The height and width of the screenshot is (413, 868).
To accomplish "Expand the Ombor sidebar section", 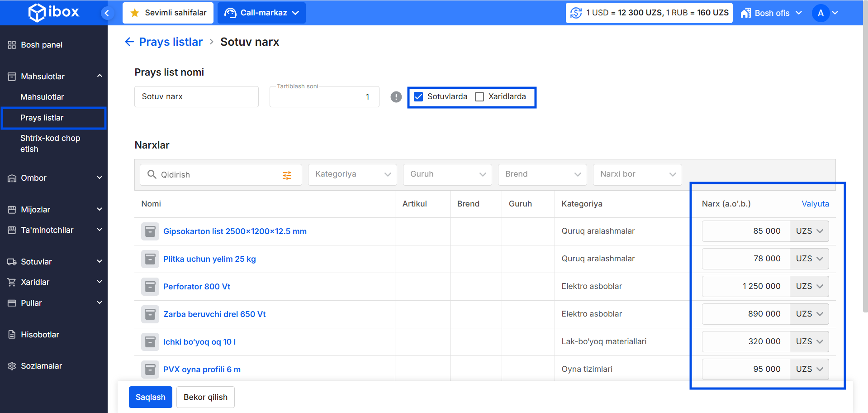I will tap(54, 178).
